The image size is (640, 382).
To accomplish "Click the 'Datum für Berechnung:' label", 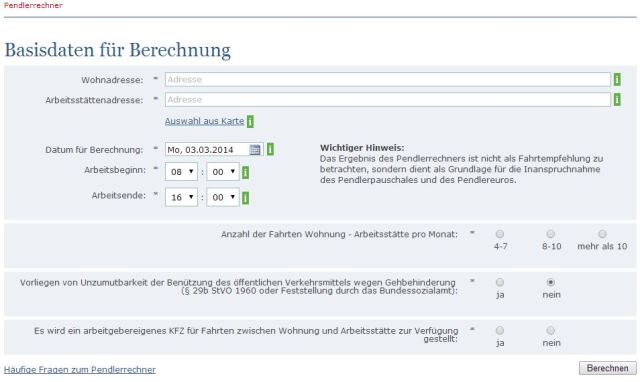I will (94, 150).
